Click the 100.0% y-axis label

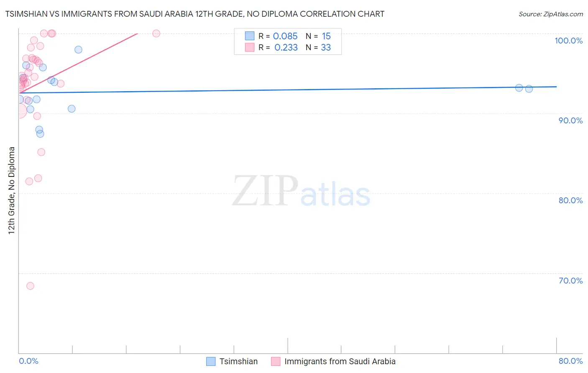pyautogui.click(x=568, y=41)
